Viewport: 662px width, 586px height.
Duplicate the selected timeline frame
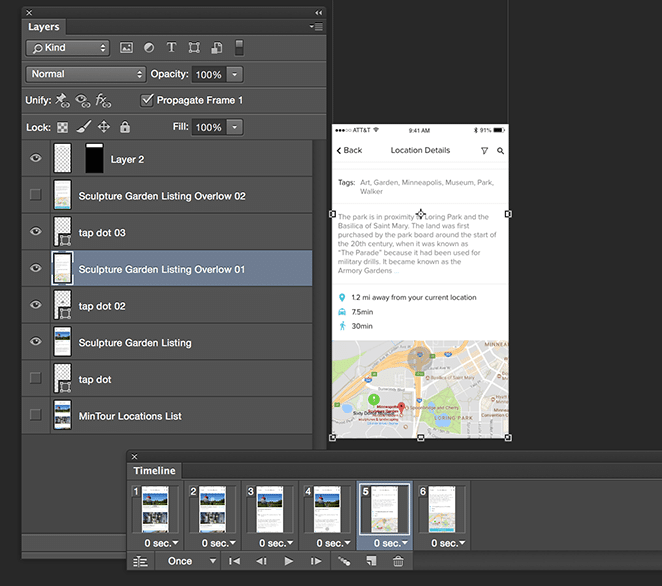pyautogui.click(x=372, y=562)
